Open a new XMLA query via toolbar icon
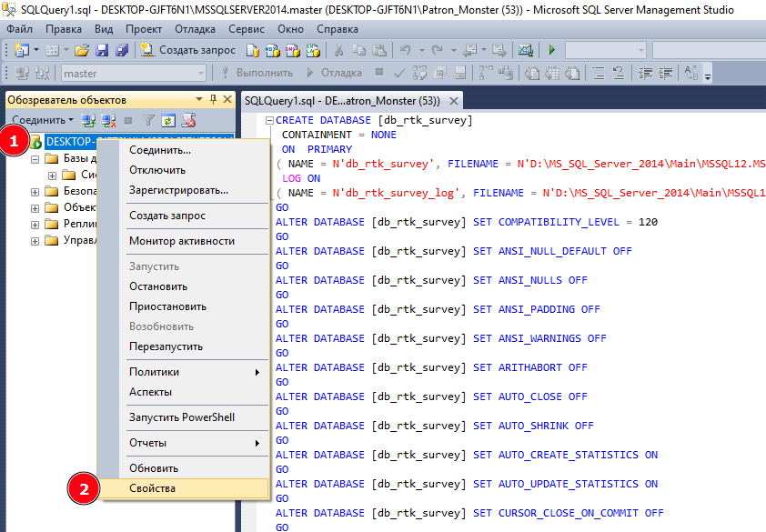This screenshot has width=766, height=532. [x=313, y=50]
